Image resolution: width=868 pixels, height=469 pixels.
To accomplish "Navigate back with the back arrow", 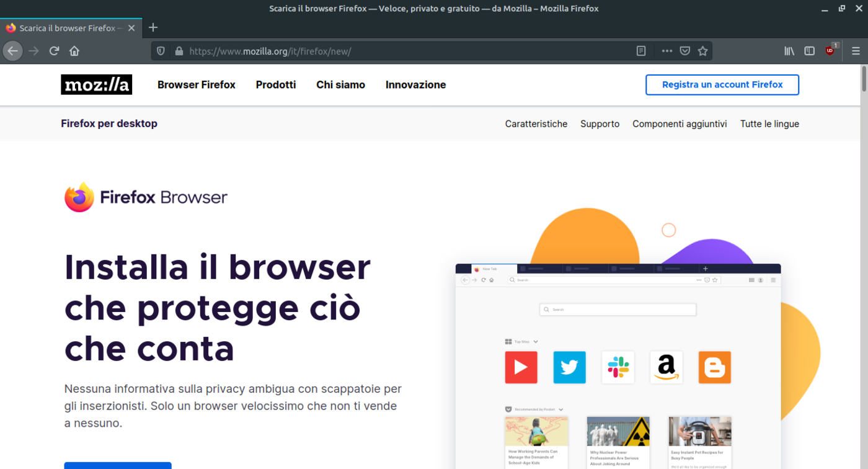I will point(12,51).
